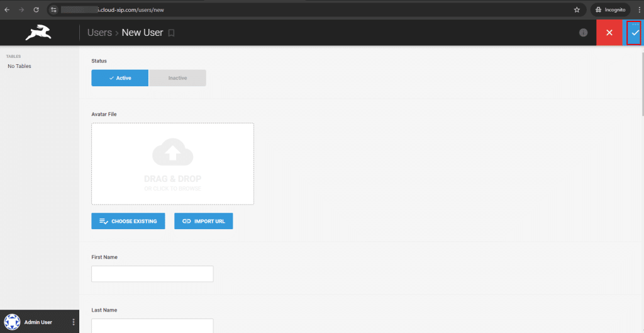
Task: Click the page vertical scrollbar
Action: [641, 84]
